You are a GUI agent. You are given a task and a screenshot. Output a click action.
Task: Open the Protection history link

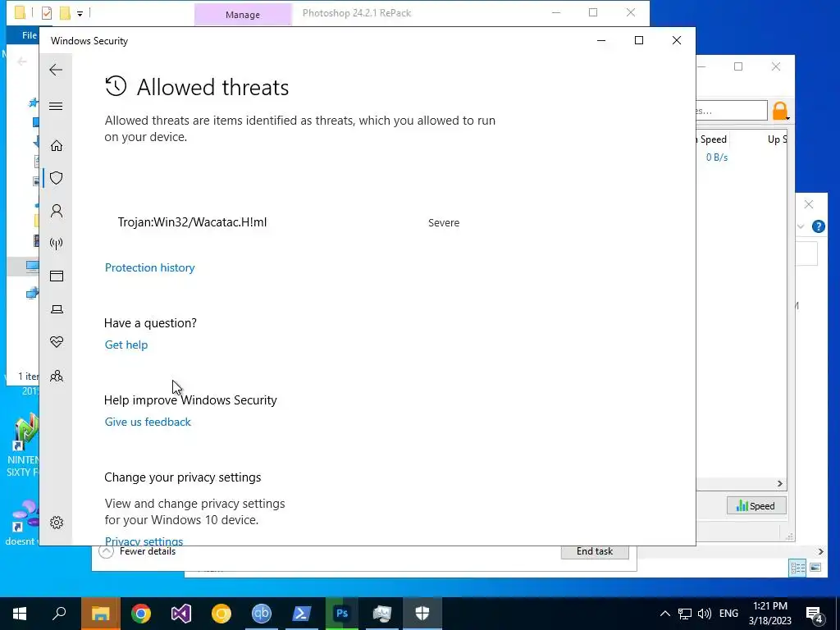pyautogui.click(x=149, y=268)
